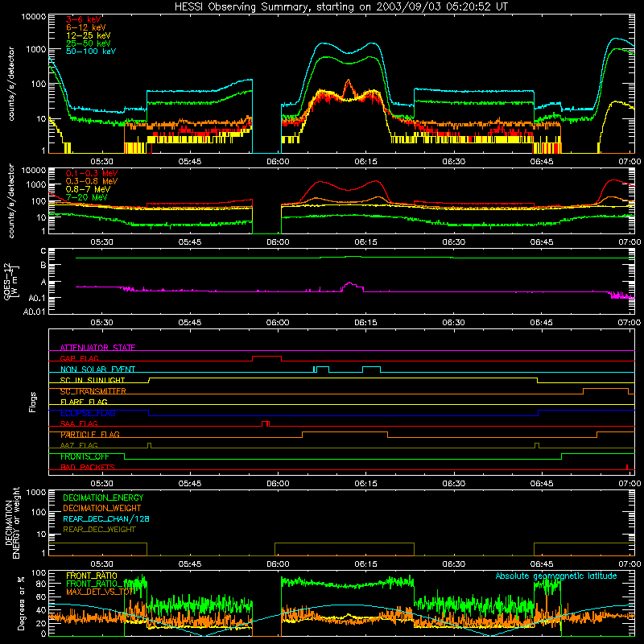Select the REAR_DEC_CHAN/128 legend entry
The height and width of the screenshot is (644, 644).
106,518
